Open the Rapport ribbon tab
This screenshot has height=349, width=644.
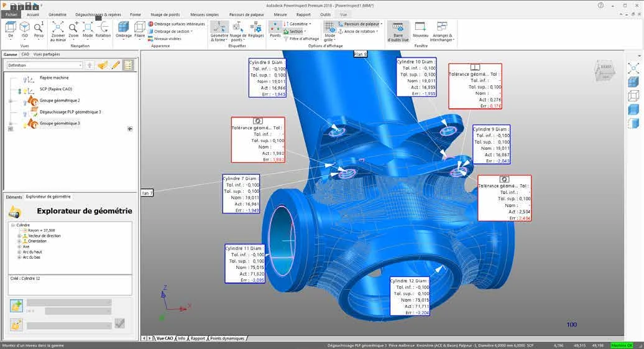coord(303,14)
